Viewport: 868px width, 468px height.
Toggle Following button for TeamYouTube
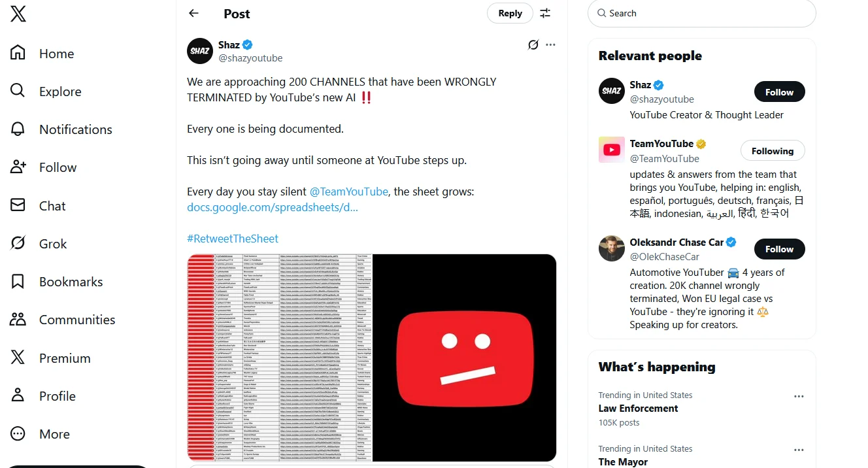pyautogui.click(x=772, y=151)
